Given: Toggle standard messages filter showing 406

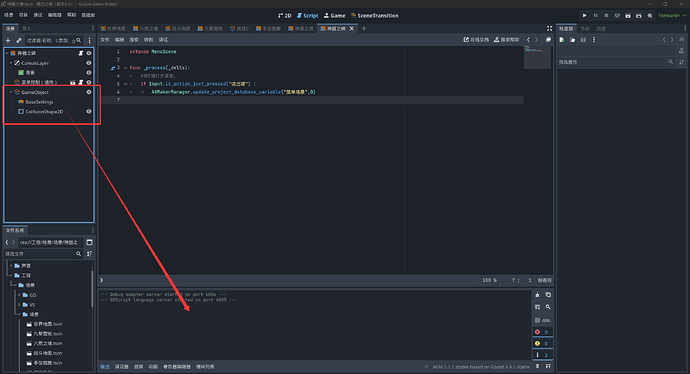Looking at the screenshot, I should click(x=542, y=320).
